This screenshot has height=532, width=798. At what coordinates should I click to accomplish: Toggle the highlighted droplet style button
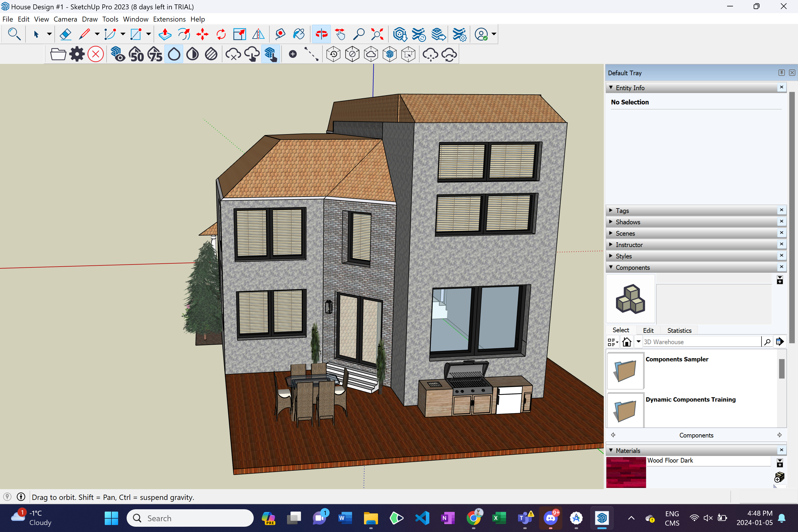coord(174,54)
